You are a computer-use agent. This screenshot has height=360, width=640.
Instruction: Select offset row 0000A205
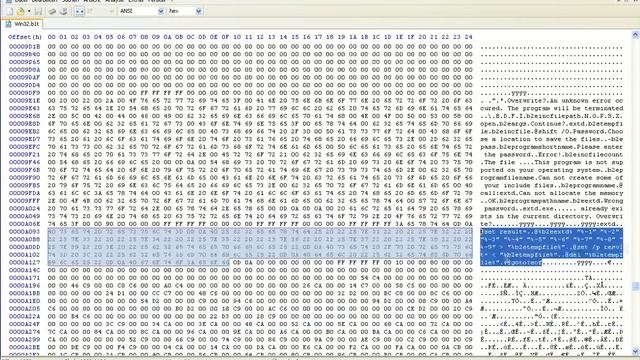25,309
